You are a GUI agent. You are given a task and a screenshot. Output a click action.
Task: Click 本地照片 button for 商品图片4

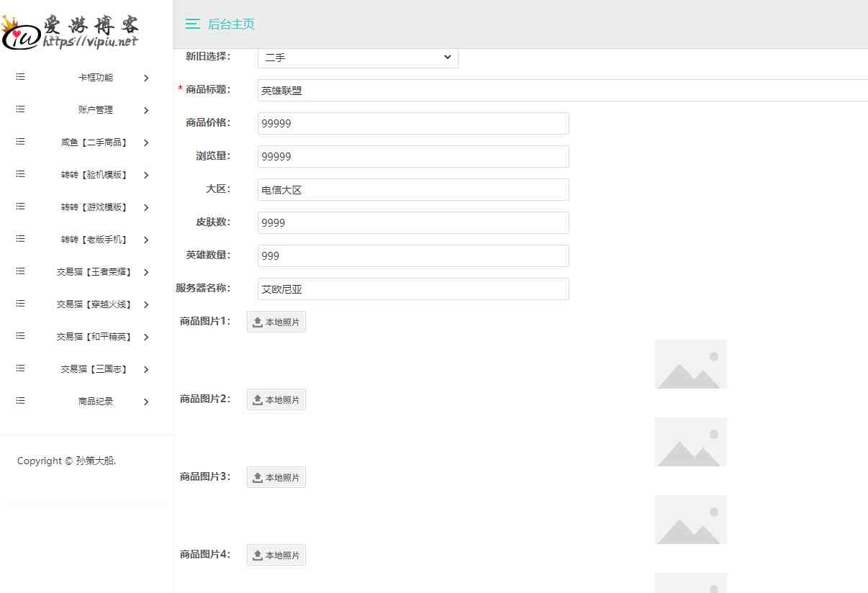click(276, 555)
